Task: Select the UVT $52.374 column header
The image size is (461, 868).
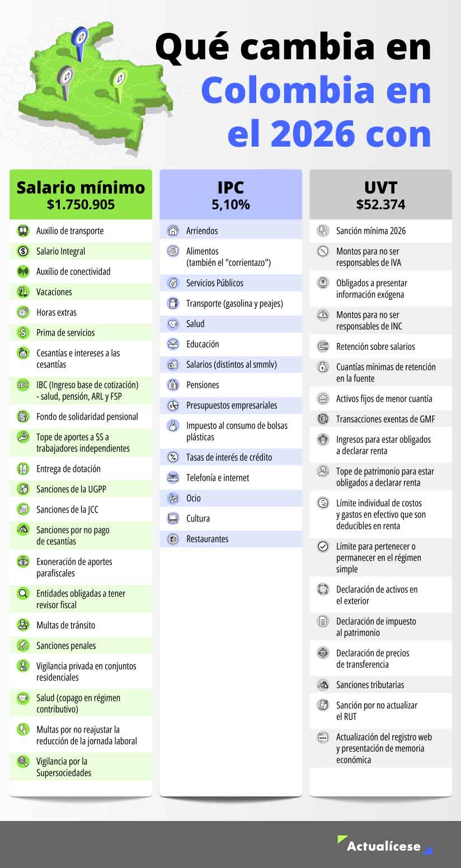Action: click(x=380, y=195)
